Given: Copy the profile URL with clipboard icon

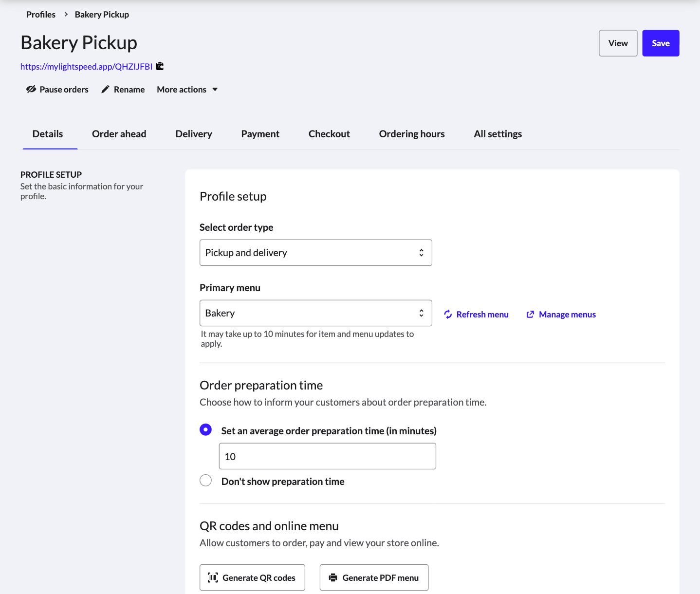Looking at the screenshot, I should coord(160,66).
